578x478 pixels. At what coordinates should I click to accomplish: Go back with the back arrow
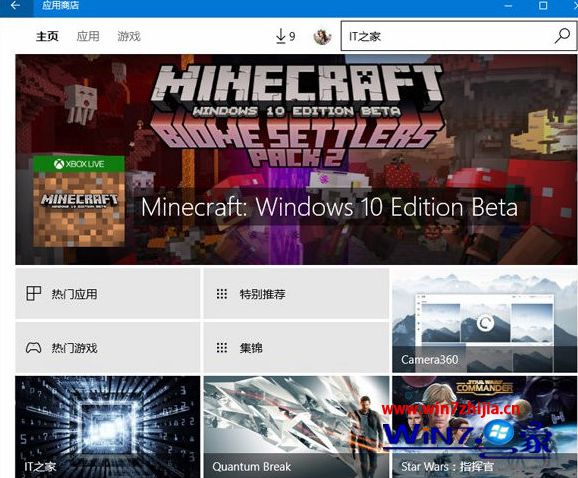15,6
